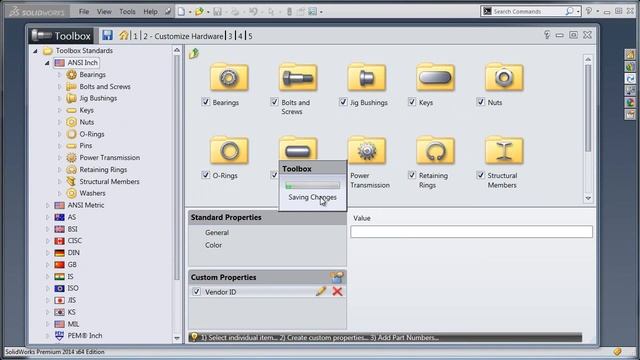640x360 pixels.
Task: Open the Tools menu
Action: [x=127, y=12]
